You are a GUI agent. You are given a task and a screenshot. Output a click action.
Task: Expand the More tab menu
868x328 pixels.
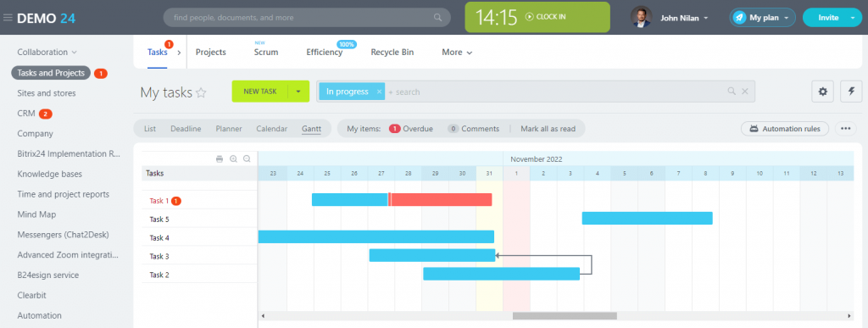(457, 52)
